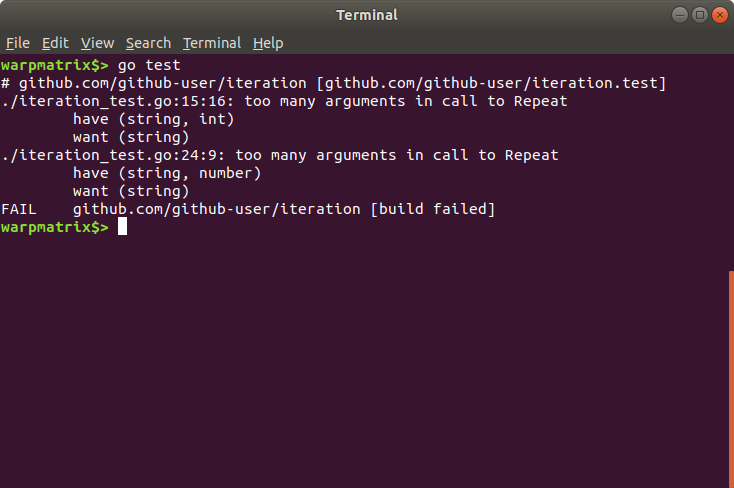Click the blinking cursor block at prompt

pos(122,227)
